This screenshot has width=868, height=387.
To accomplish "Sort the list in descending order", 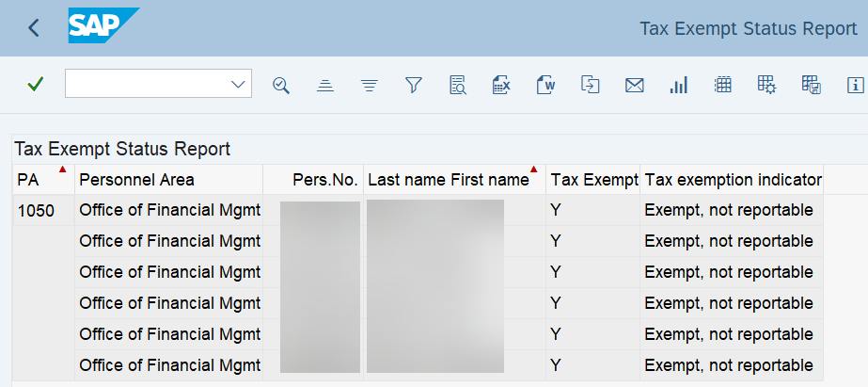I will [370, 85].
